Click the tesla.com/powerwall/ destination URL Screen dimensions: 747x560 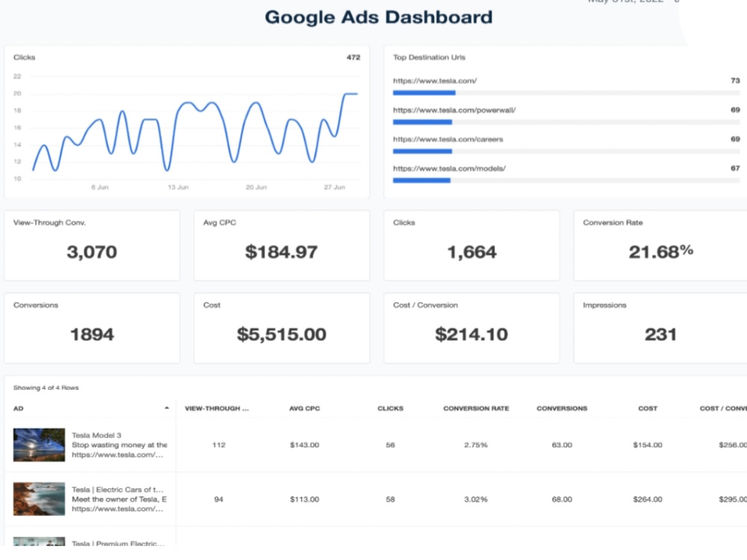[454, 110]
